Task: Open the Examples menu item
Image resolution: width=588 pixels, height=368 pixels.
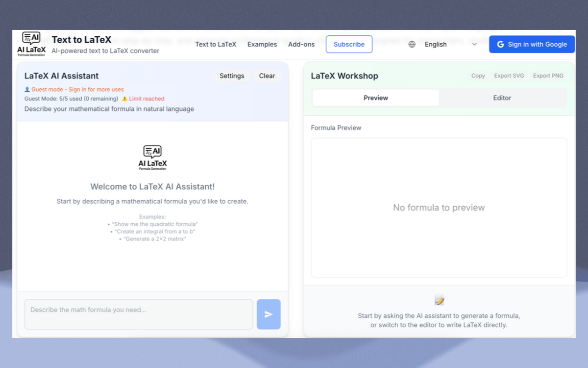Action: click(x=262, y=44)
